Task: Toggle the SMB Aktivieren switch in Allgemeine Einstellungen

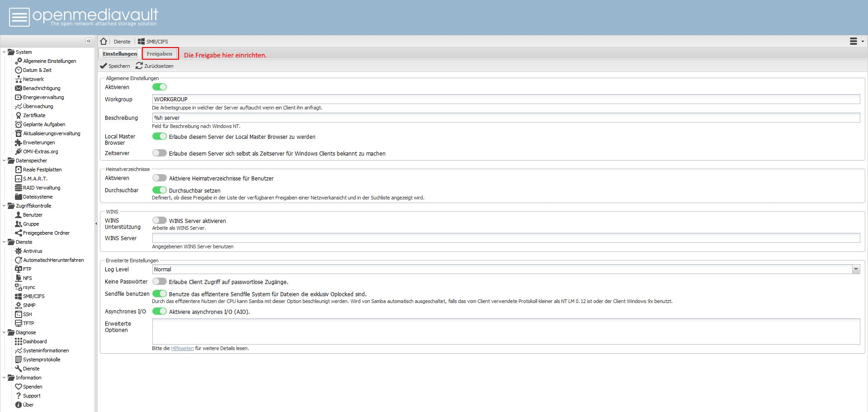Action: point(160,87)
